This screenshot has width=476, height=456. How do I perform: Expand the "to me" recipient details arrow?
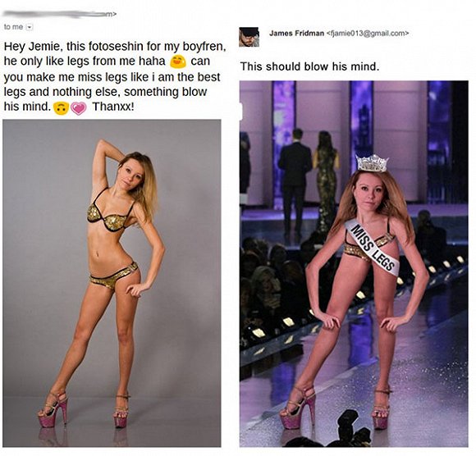point(30,27)
